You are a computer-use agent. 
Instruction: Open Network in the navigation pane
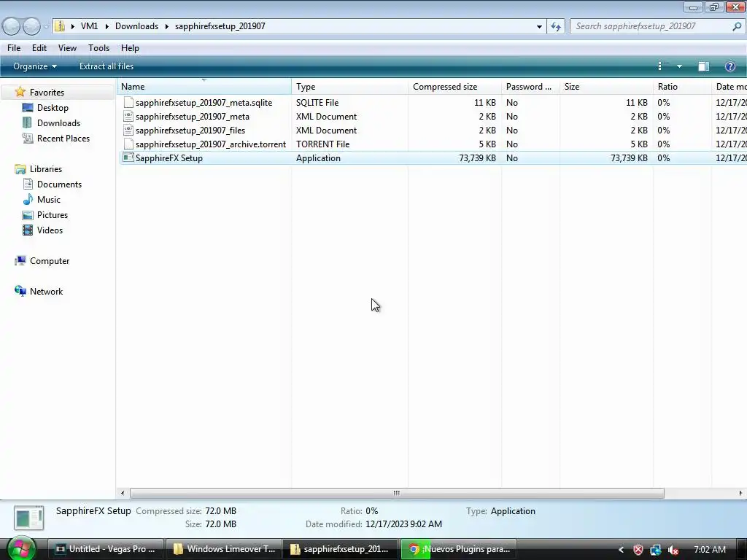pyautogui.click(x=46, y=292)
